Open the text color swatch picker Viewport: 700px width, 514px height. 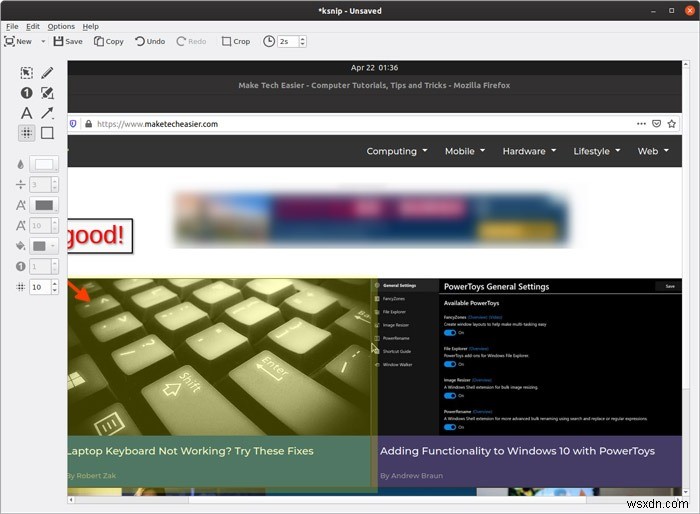tap(44, 205)
